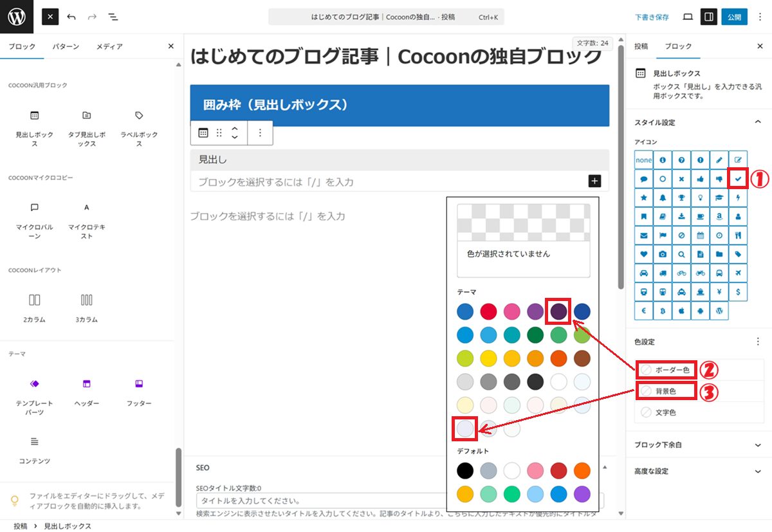Click the WordPress logo icon

(16, 17)
